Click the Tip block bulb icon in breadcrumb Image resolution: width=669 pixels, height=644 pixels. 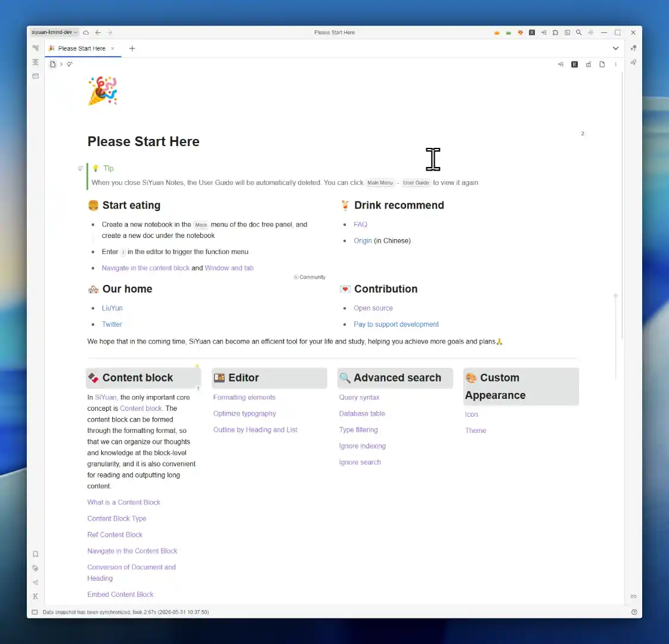click(x=70, y=64)
